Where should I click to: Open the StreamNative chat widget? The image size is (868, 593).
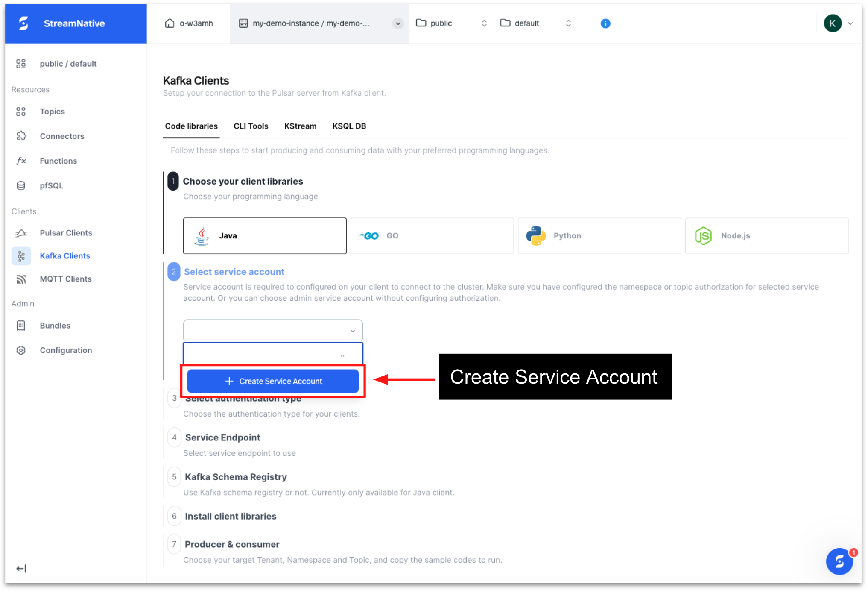coord(839,561)
